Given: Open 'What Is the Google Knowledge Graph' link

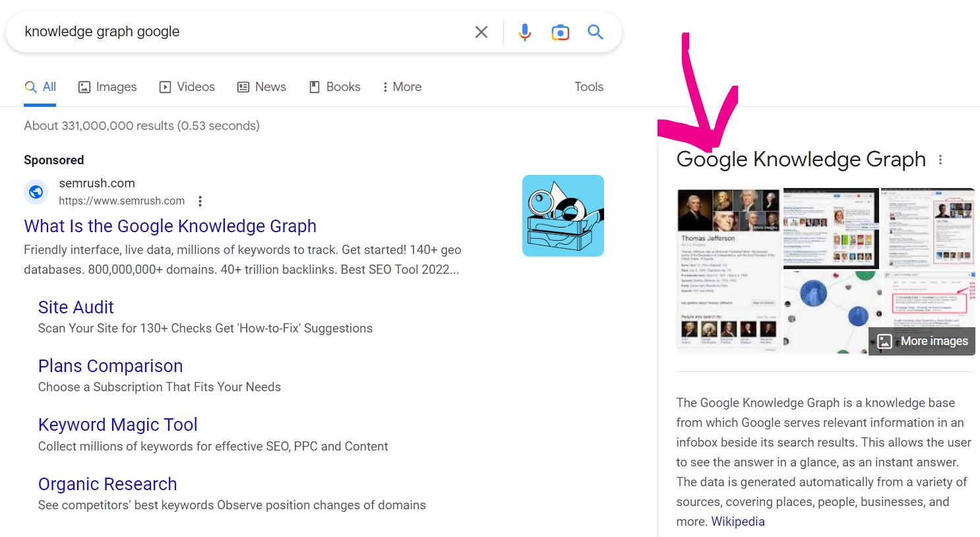Looking at the screenshot, I should pos(170,226).
